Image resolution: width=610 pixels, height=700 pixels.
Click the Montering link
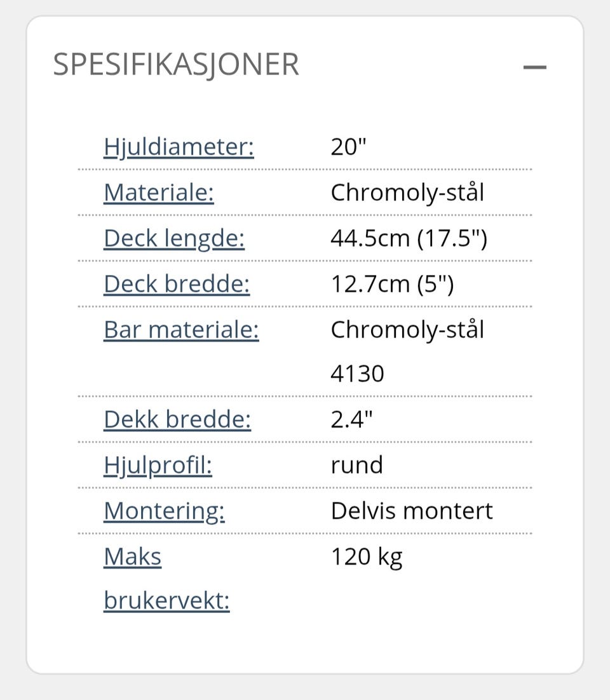(165, 511)
